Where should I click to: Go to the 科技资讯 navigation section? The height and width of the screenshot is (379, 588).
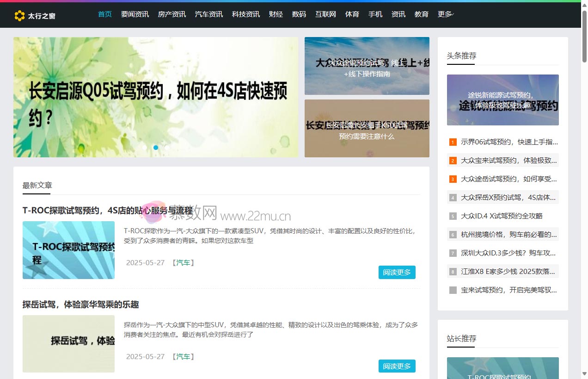coord(246,14)
